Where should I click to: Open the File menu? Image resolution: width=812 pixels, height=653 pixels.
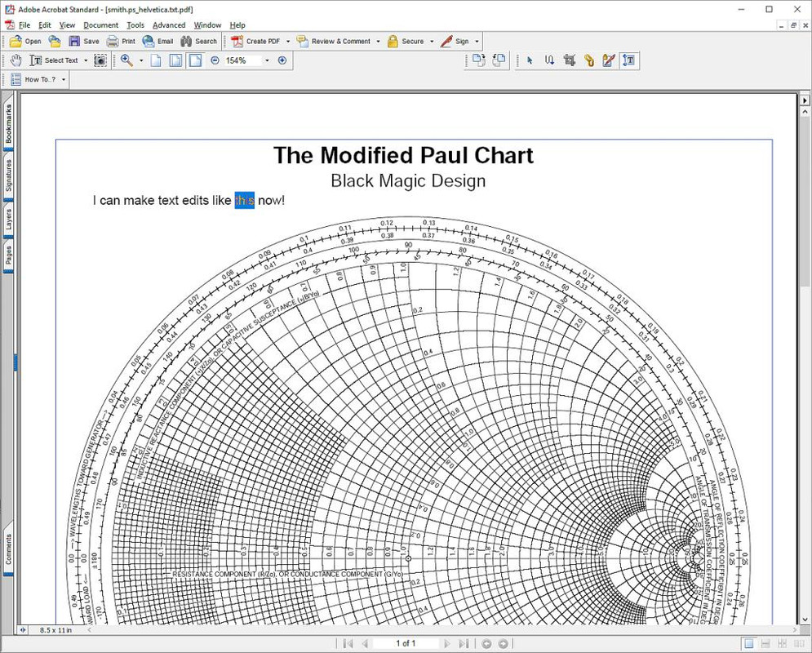[24, 24]
